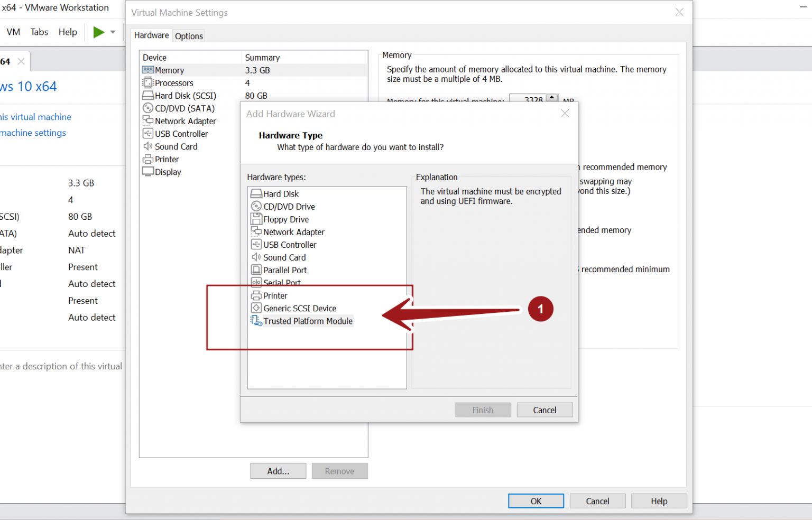Select Sound Card in wizard hardware types

tap(284, 258)
